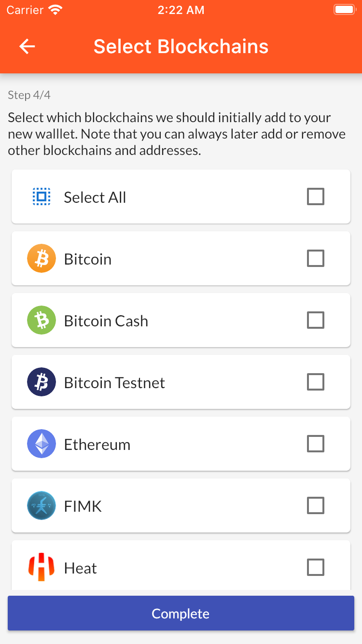Tap the dark blue Bitcoin Testnet logo
Screen dimensions: 362x644
tap(42, 382)
